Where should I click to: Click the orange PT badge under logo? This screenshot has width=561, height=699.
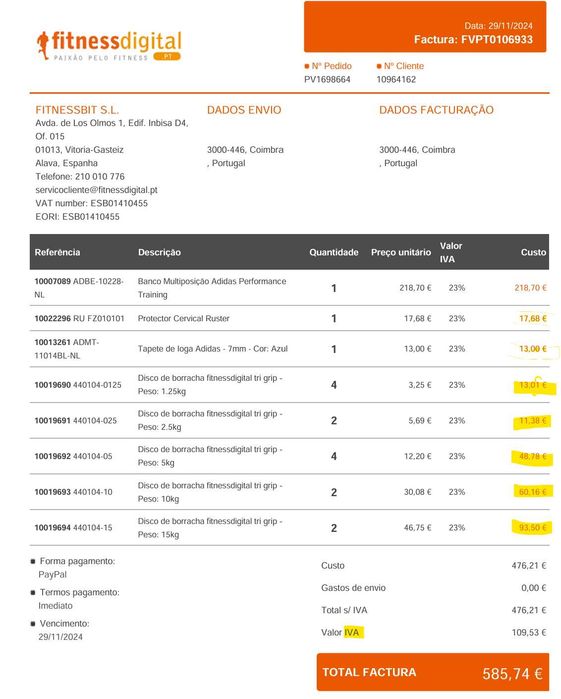(167, 57)
